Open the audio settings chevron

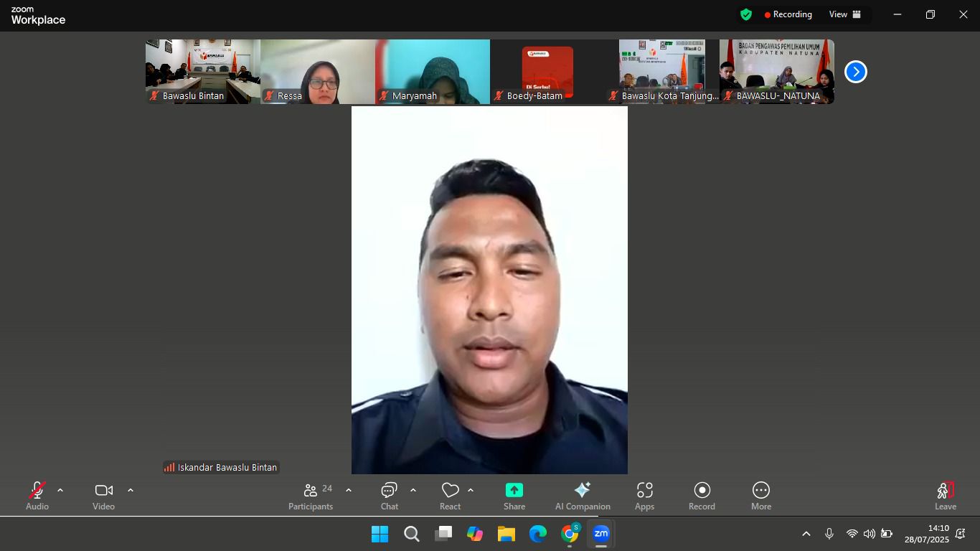60,491
